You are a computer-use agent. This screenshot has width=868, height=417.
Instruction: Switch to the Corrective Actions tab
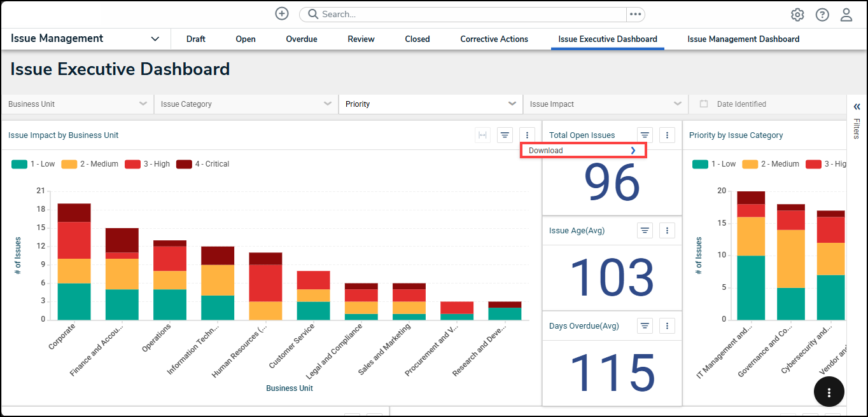[494, 39]
